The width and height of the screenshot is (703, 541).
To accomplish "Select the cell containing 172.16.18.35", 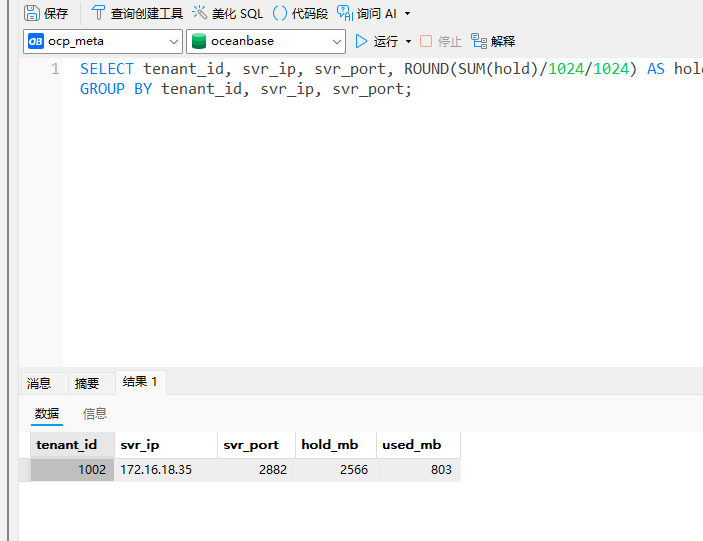I will click(x=156, y=469).
